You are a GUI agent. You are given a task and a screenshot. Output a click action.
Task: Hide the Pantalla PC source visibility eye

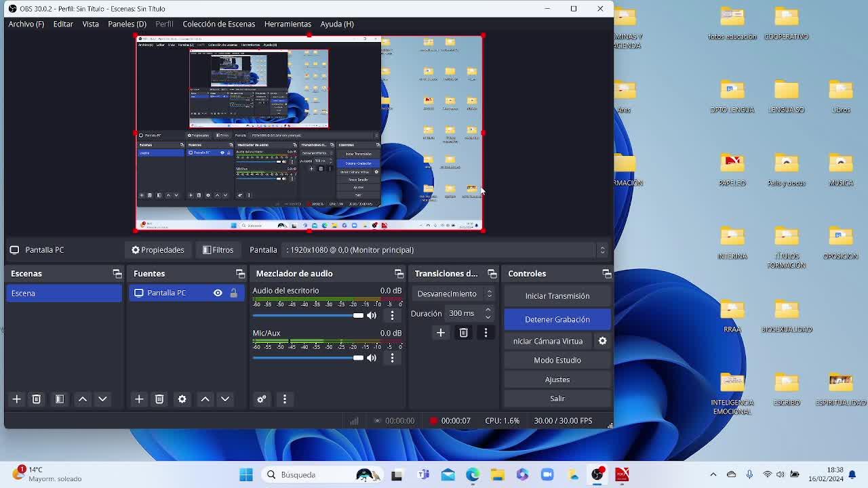[218, 293]
